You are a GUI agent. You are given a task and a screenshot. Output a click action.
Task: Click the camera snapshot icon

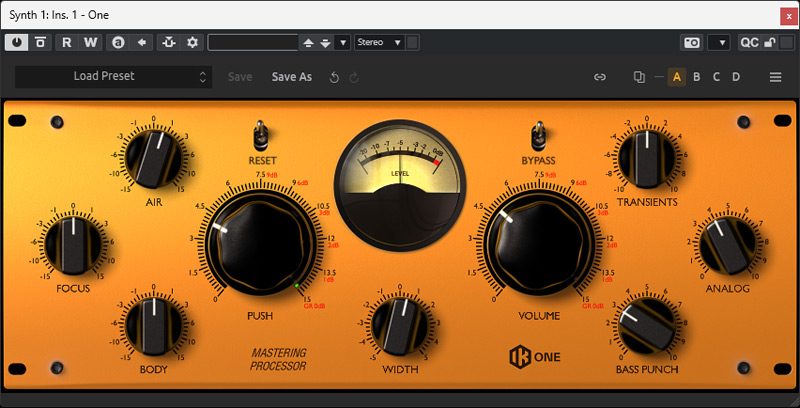point(691,42)
